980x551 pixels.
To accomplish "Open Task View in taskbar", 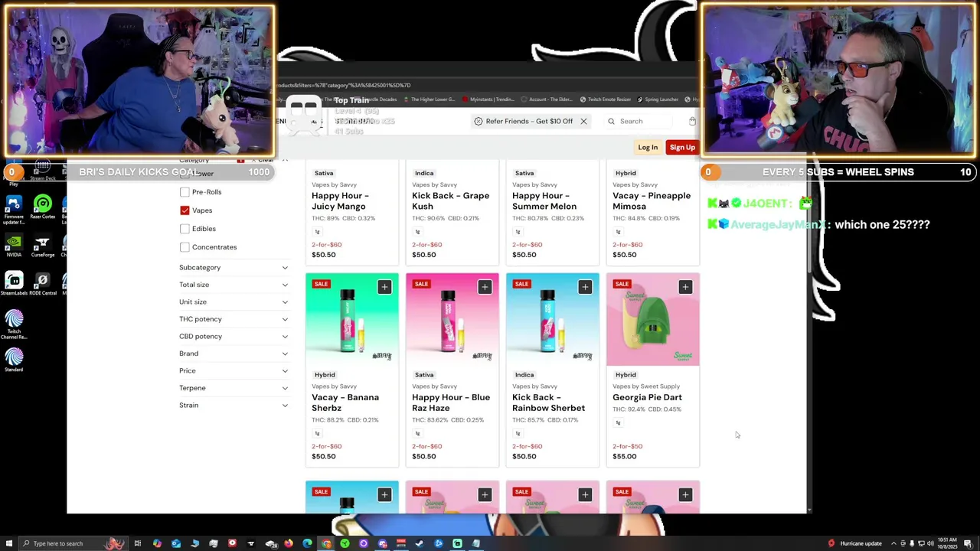I will pyautogui.click(x=138, y=543).
